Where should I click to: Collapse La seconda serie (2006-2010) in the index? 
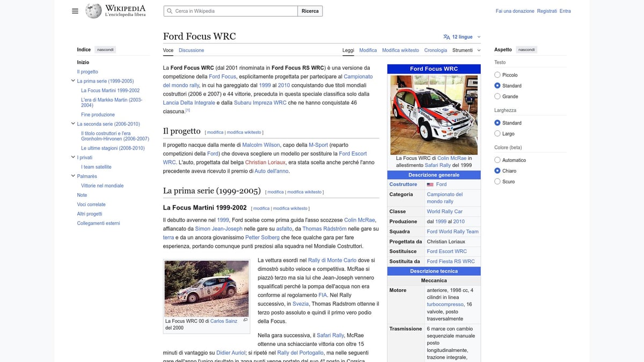pyautogui.click(x=73, y=123)
